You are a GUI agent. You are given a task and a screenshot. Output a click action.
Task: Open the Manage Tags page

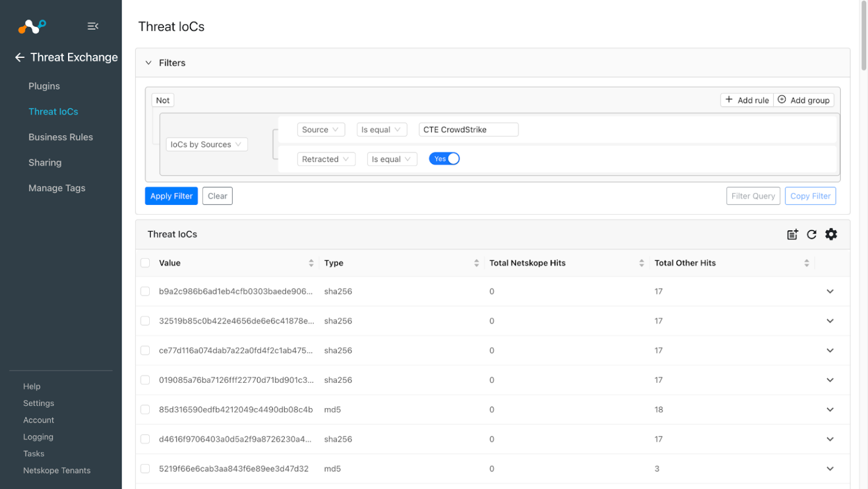click(x=57, y=187)
